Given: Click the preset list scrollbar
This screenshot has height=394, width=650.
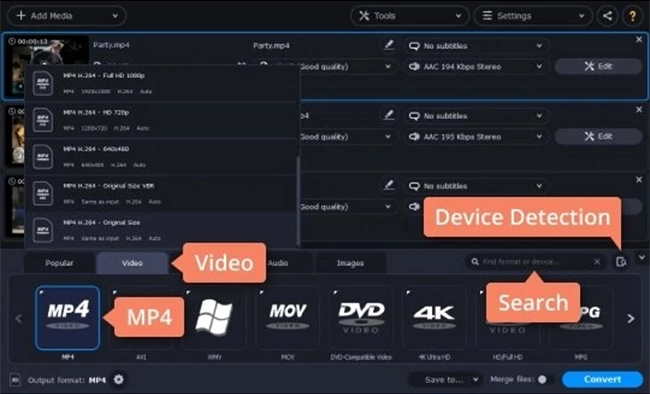Looking at the screenshot, I should point(298,201).
